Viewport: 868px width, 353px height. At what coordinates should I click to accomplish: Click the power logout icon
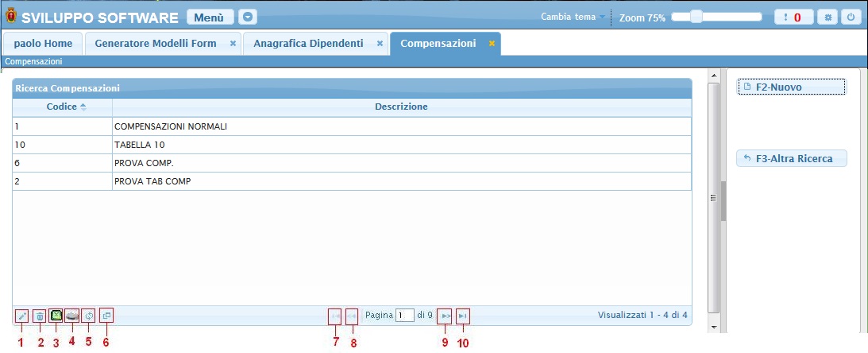tap(851, 17)
